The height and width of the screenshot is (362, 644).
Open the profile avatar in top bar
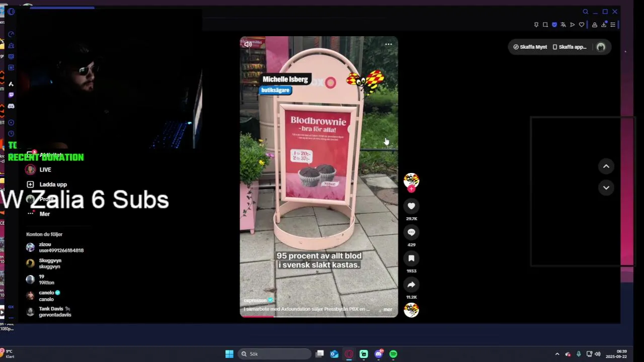coord(601,47)
